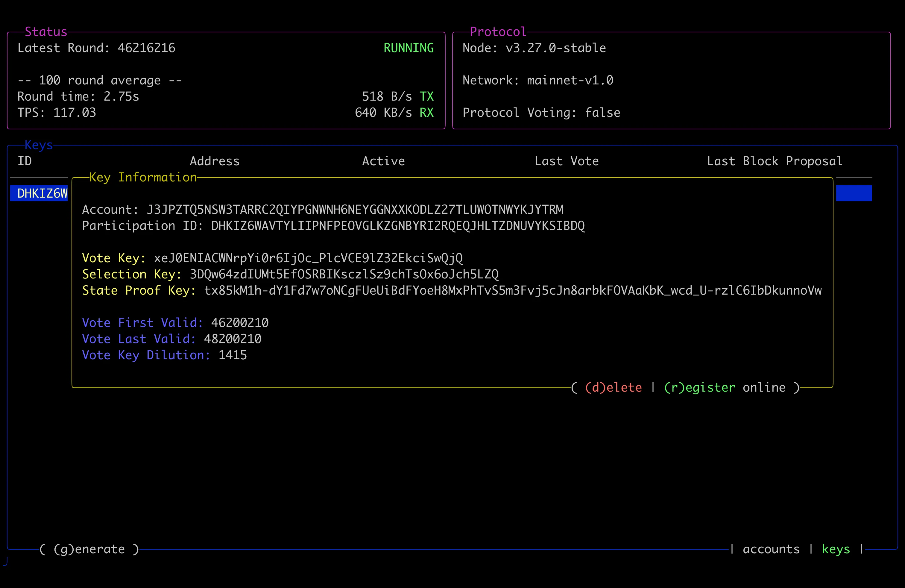Click (r)egister online for the key
The image size is (905, 588).
pos(699,387)
